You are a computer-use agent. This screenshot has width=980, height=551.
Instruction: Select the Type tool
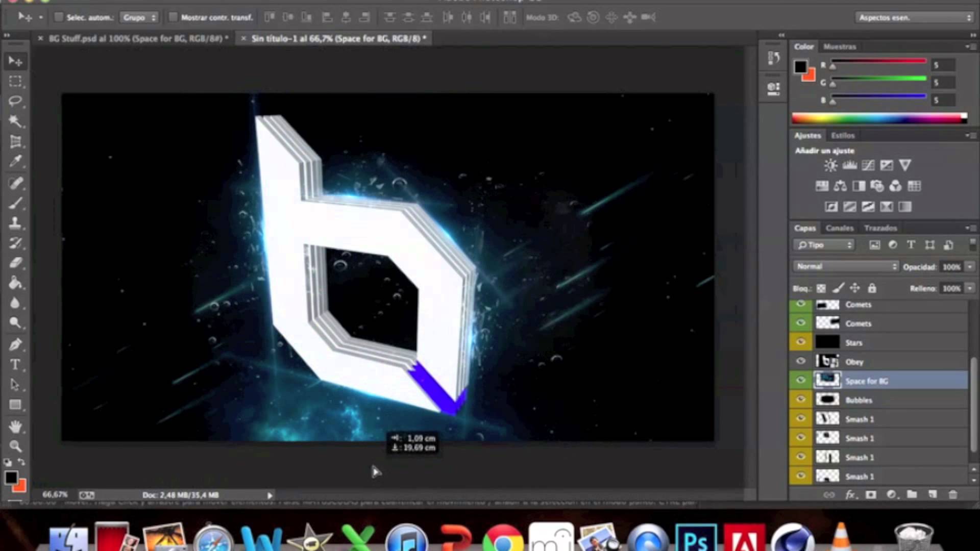tap(15, 365)
